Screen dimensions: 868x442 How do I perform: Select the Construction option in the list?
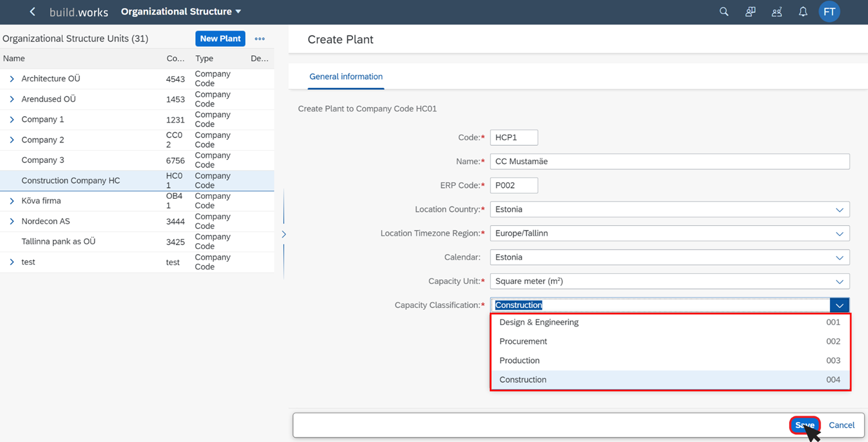[670, 380]
